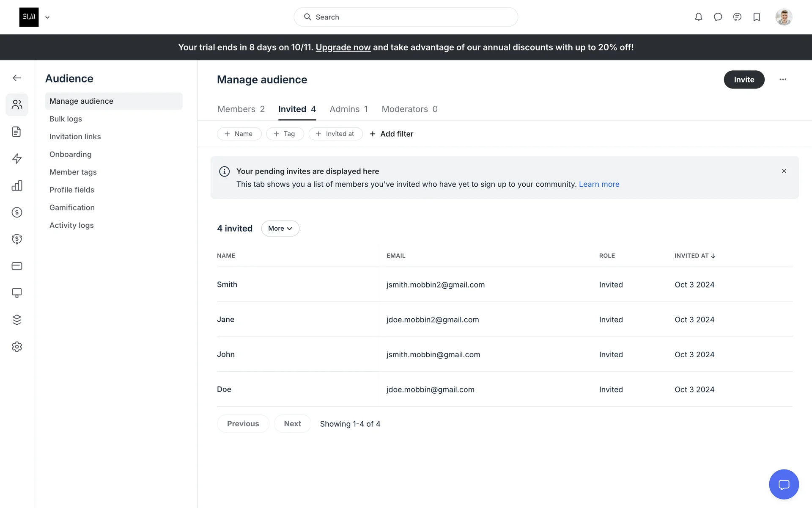Viewport: 812px width, 508px height.
Task: Click the stacked layers sidebar icon
Action: [17, 320]
